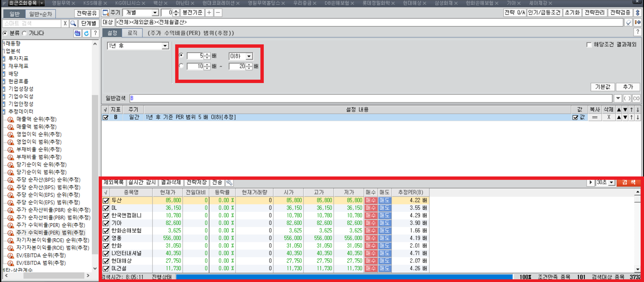Image resolution: width=644 pixels, height=282 pixels.
Task: Open the 30초 refresh interval dropdown
Action: click(611, 183)
